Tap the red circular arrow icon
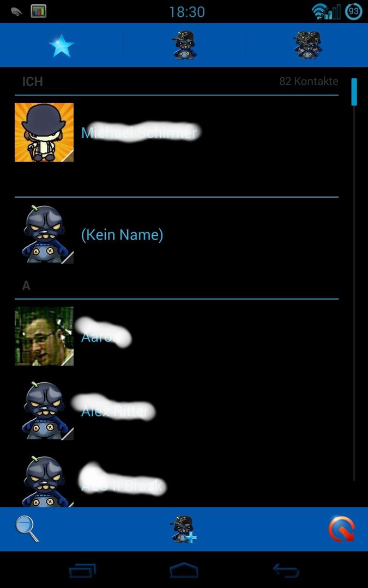The image size is (368, 588). coord(341,529)
